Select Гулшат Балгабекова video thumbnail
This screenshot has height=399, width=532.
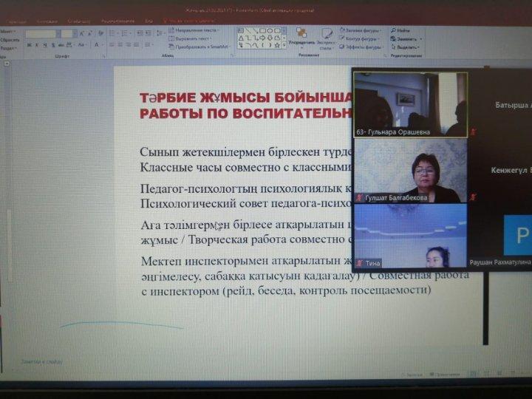[x=410, y=170]
